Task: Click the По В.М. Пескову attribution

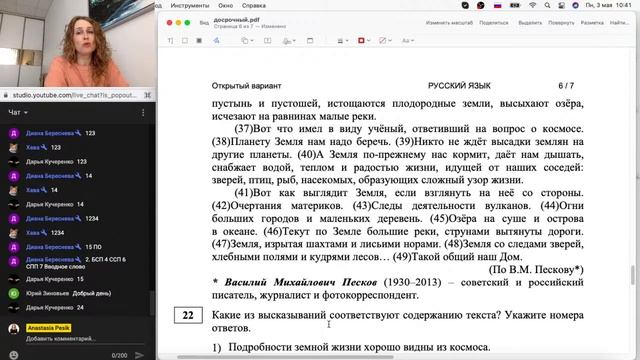Action: [x=536, y=270]
